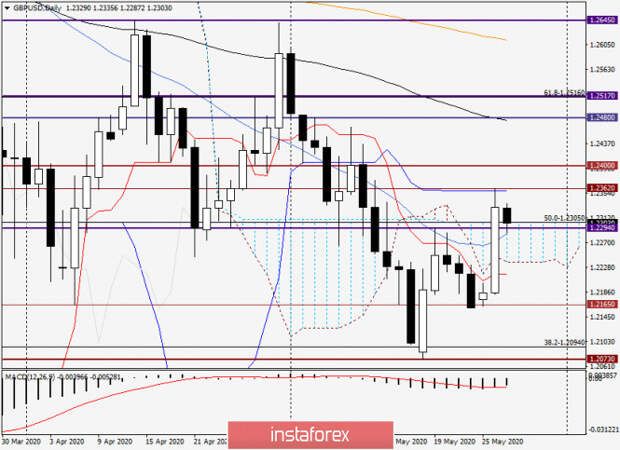This screenshot has width=620, height=450.
Task: Click the 1.24800 horizontal level label
Action: [602, 117]
